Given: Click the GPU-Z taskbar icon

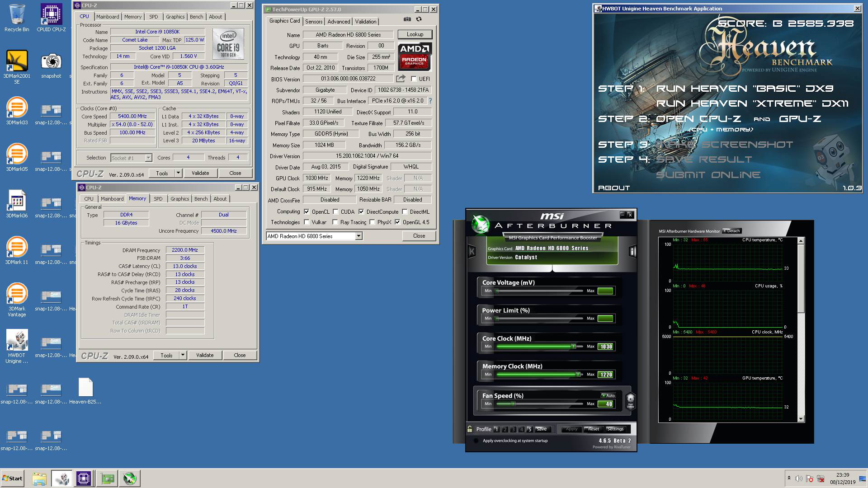Looking at the screenshot, I should pyautogui.click(x=108, y=479).
